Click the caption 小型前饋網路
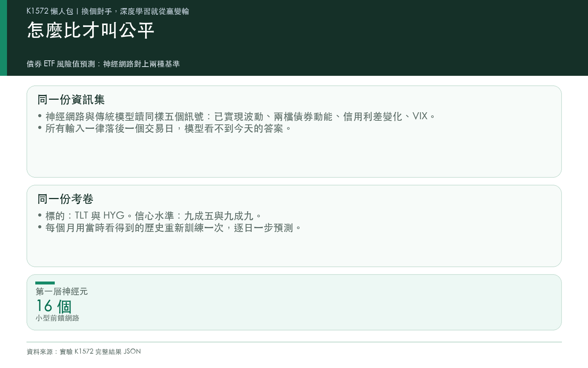This screenshot has width=588, height=368. tap(57, 318)
